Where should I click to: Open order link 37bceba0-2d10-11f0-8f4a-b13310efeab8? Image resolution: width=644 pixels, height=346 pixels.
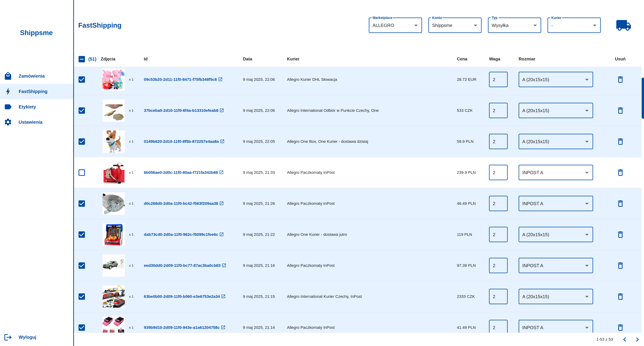click(x=181, y=110)
